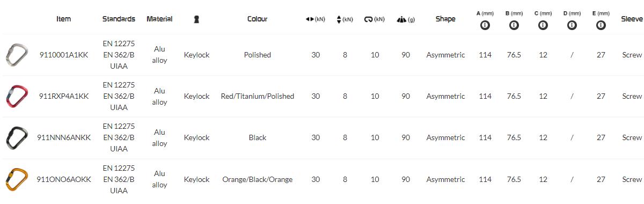Click the major axis strength arrows icon
The height and width of the screenshot is (204, 644).
point(309,19)
